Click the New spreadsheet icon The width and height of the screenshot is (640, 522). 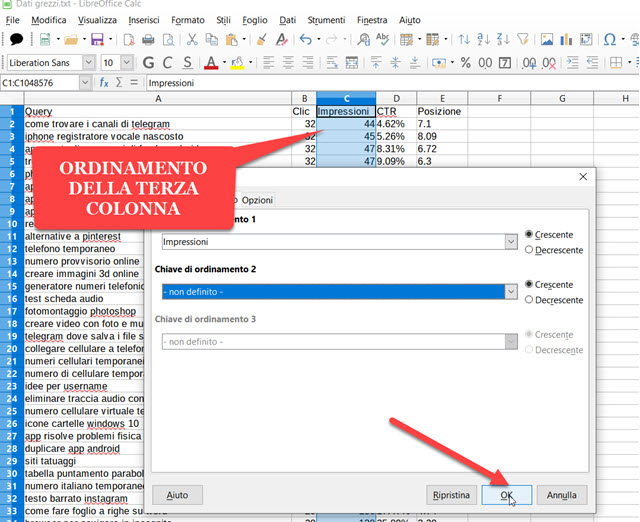pyautogui.click(x=45, y=40)
